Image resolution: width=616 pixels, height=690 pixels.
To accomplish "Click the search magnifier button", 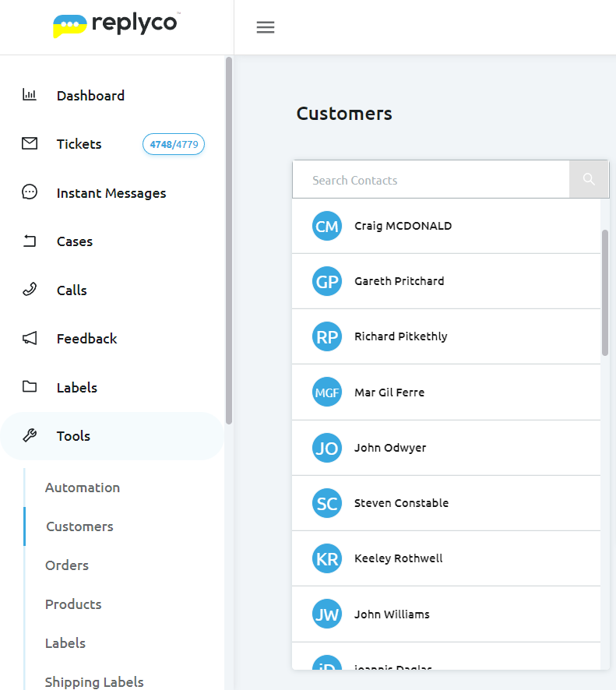I will click(x=589, y=180).
